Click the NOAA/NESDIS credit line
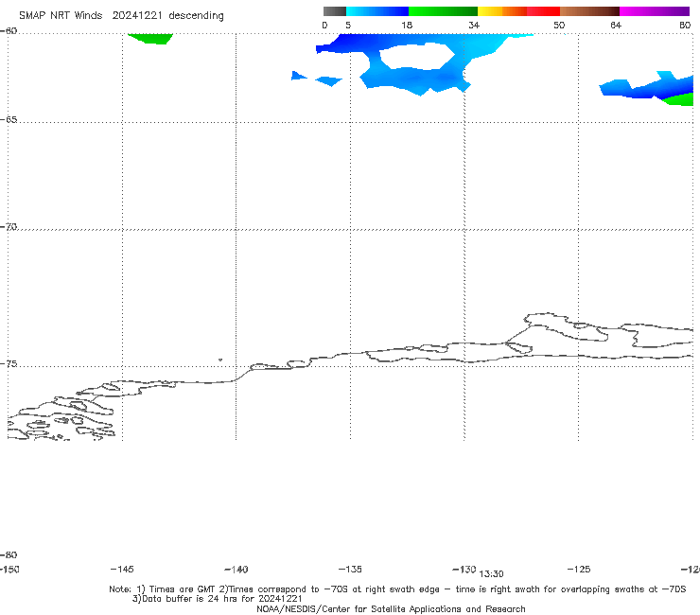700x615 pixels. coord(391,608)
